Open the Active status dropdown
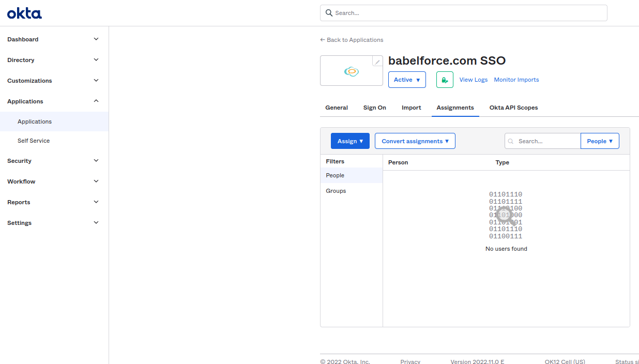The image size is (639, 364). 407,80
